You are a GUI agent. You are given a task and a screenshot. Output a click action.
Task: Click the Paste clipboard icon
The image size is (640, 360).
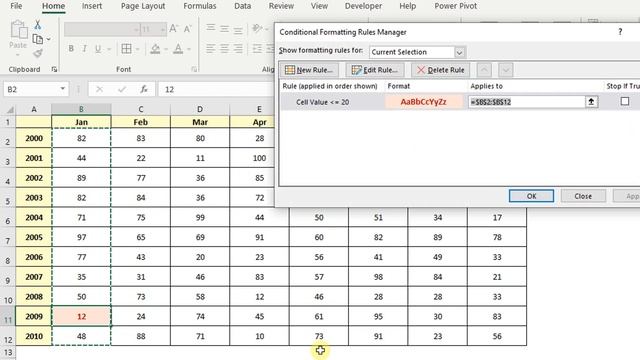(18, 31)
